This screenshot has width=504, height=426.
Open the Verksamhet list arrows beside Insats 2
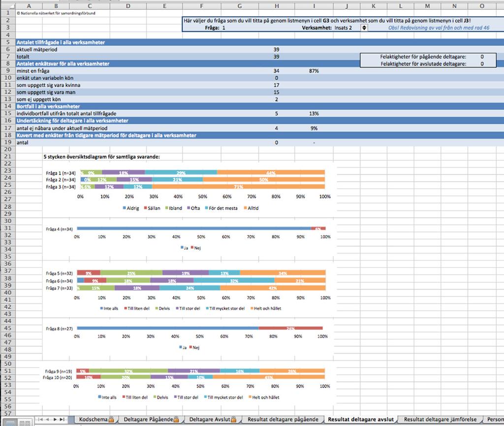pyautogui.click(x=364, y=28)
